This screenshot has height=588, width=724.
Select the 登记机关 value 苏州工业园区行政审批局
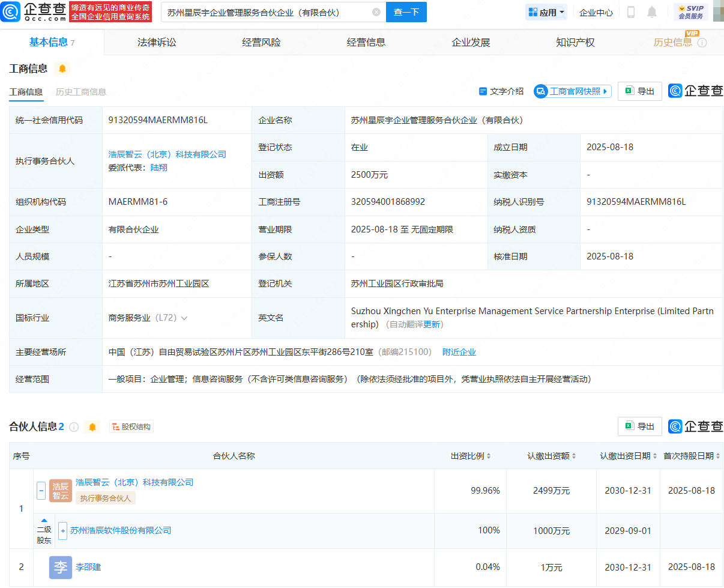(397, 283)
